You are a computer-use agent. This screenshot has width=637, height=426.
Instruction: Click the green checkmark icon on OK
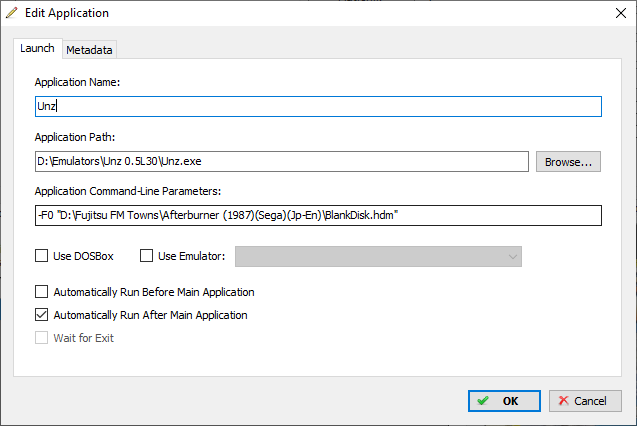pyautogui.click(x=483, y=401)
